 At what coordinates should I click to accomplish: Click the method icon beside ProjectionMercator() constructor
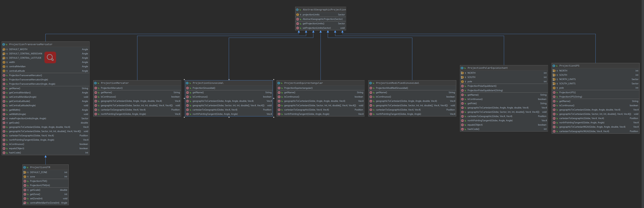pos(96,88)
